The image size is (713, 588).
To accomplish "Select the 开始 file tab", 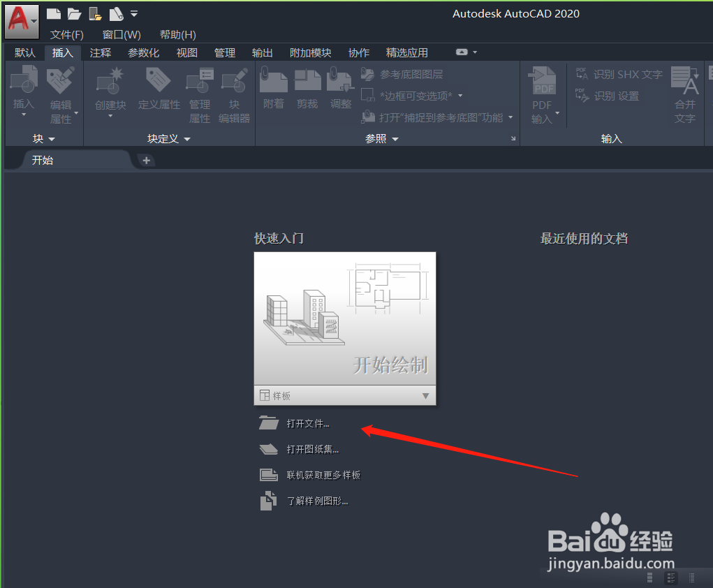I will pos(75,160).
